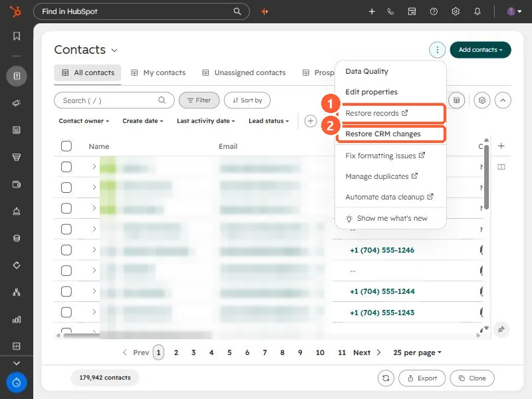
Task: Collapse the filter bar with up chevron
Action: (503, 100)
